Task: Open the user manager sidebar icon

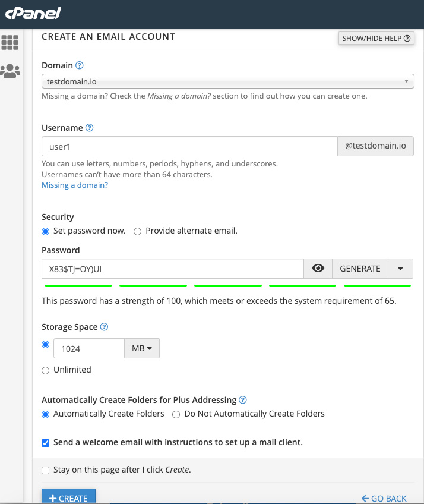Action: tap(10, 71)
